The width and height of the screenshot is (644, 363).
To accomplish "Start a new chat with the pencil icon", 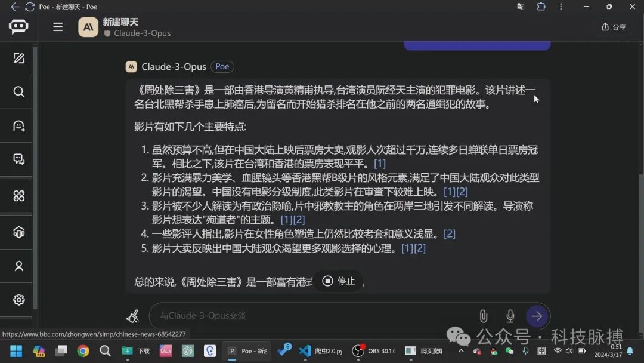I will pos(19,59).
